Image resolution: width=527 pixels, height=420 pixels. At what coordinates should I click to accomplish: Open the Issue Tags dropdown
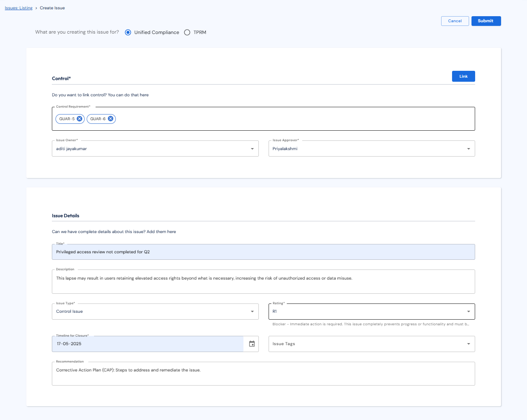(371, 344)
